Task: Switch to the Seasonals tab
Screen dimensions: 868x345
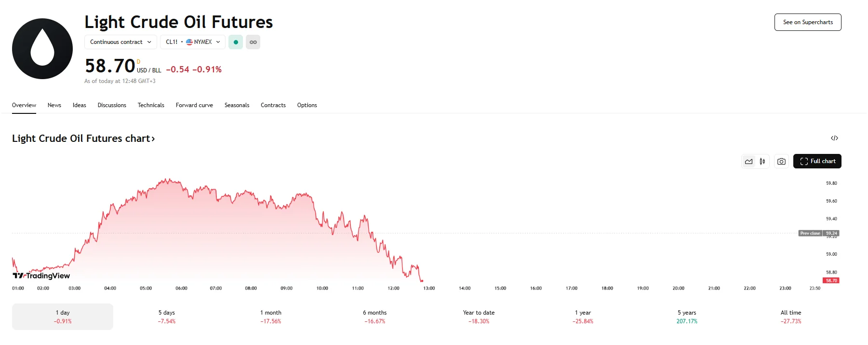Action: 237,105
